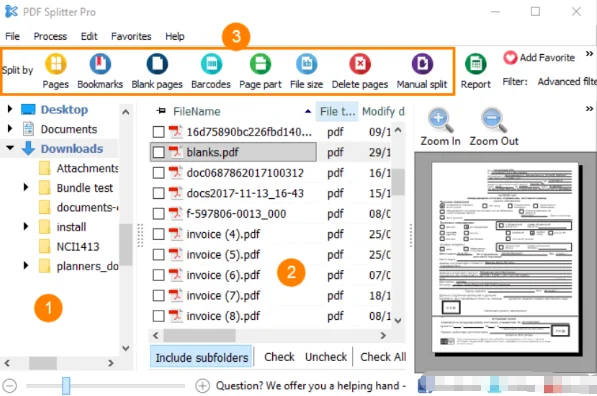Zoom In on the PDF preview
Image resolution: width=597 pixels, height=396 pixels.
point(440,120)
